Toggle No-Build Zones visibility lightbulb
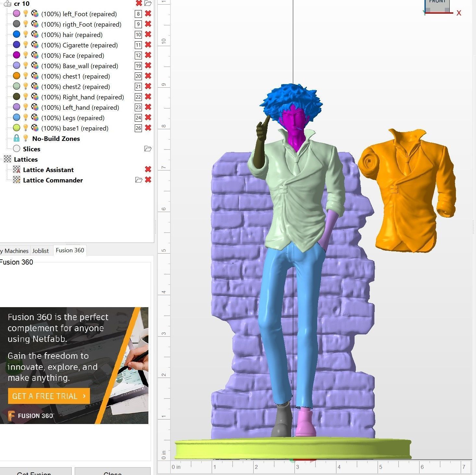 (26, 138)
